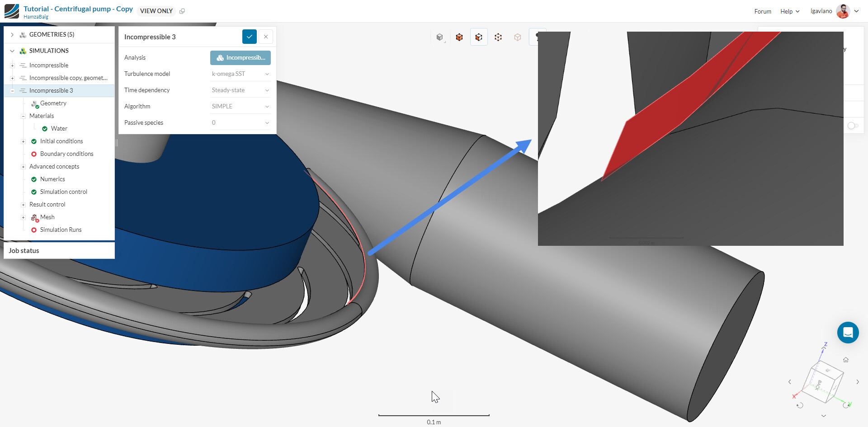
Task: Open the Tutorial - Centrifugal pump - Copy title
Action: pos(78,9)
